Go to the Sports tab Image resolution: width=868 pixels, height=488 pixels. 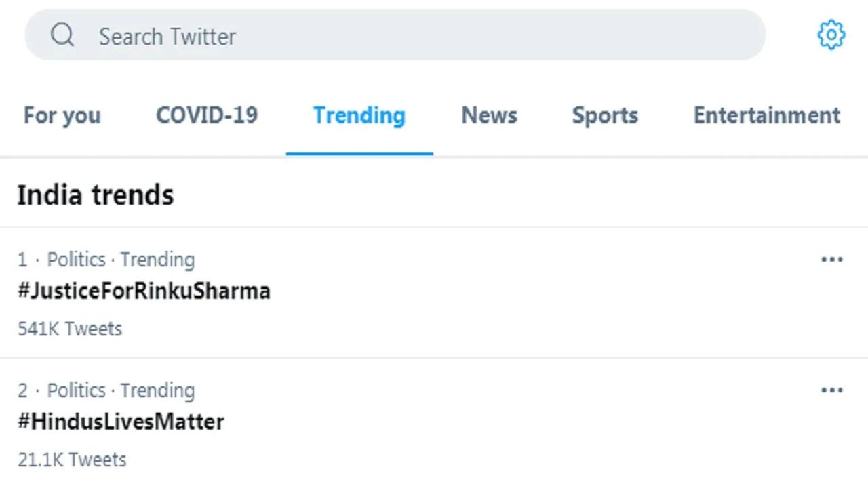[605, 116]
